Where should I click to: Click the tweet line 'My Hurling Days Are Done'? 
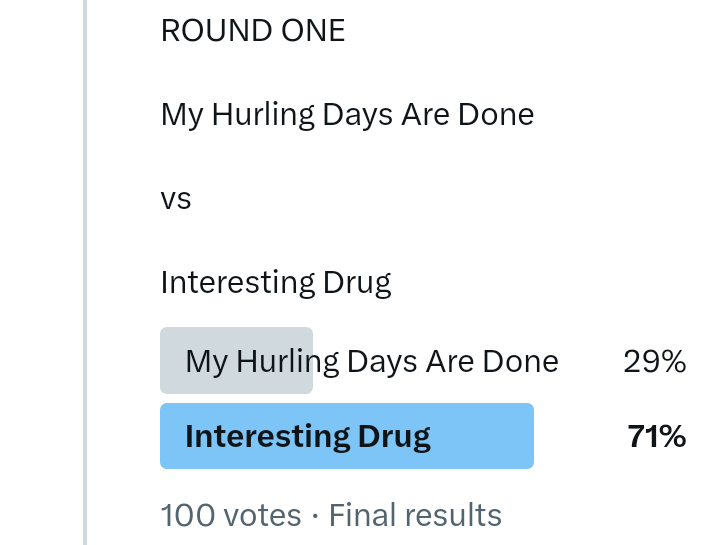tap(347, 115)
